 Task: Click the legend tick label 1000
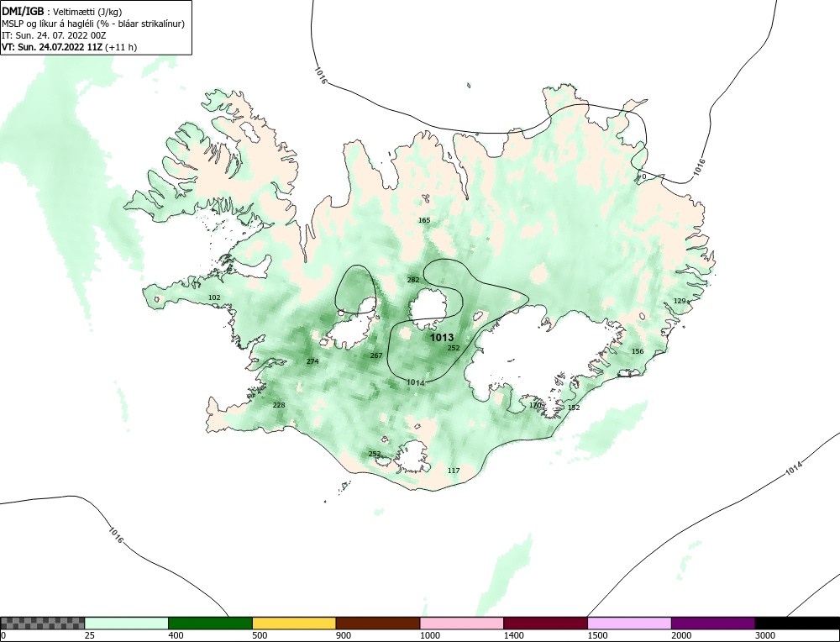(429, 635)
